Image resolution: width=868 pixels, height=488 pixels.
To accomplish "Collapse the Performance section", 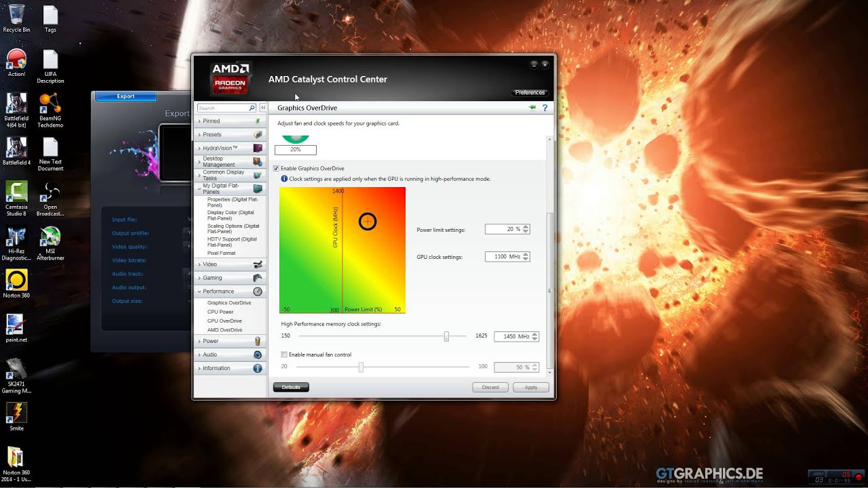I will tap(230, 291).
